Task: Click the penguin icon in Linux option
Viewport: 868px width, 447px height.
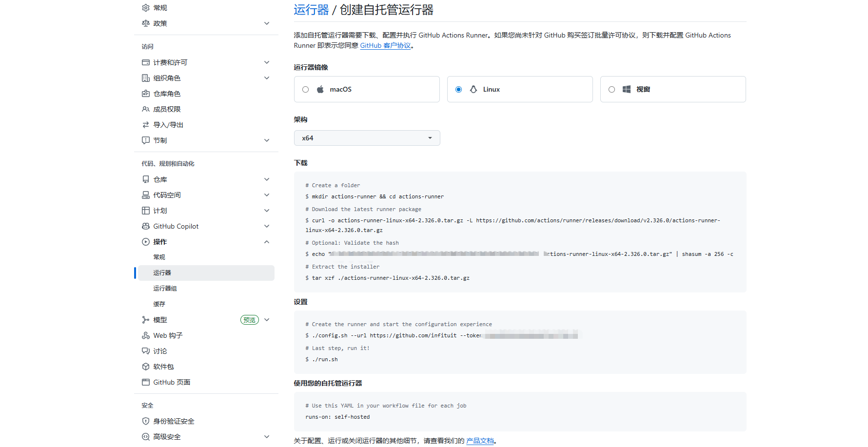Action: (x=473, y=89)
